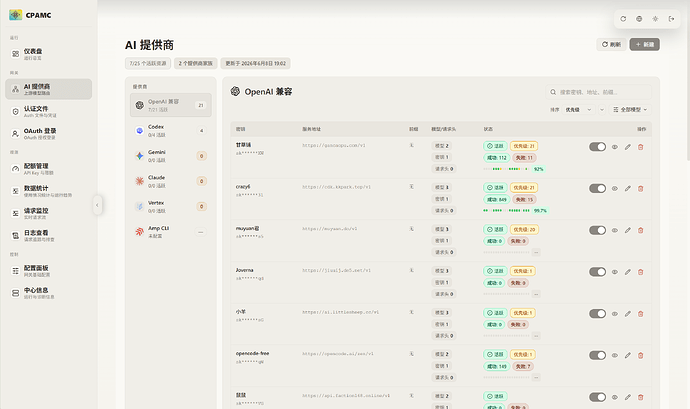
Task: Open the 优先级 sort dropdown
Action: tap(578, 110)
